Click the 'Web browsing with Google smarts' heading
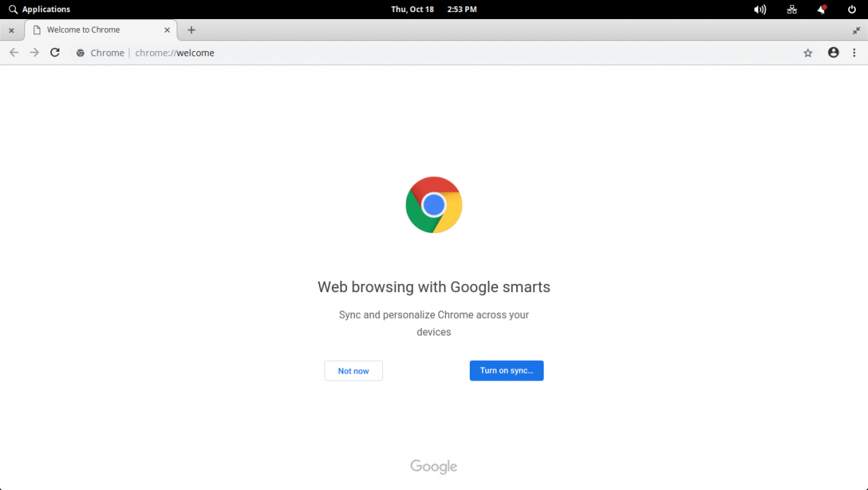868x490 pixels. (x=434, y=287)
